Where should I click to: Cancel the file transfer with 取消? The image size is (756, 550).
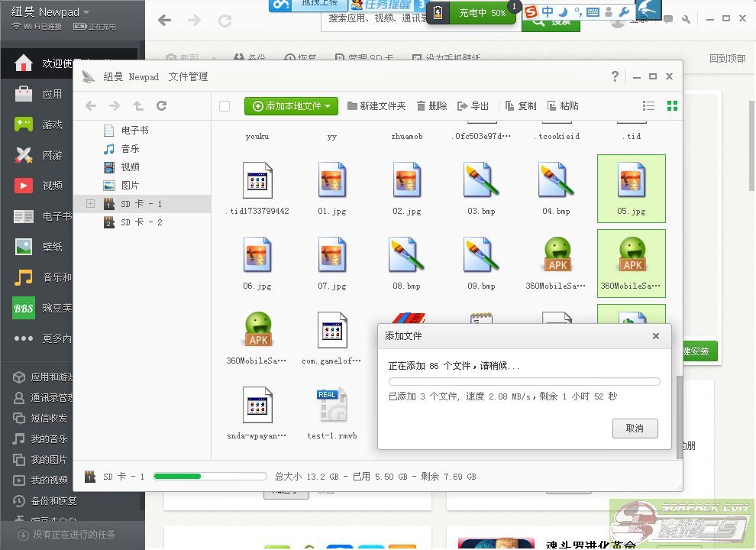click(635, 429)
